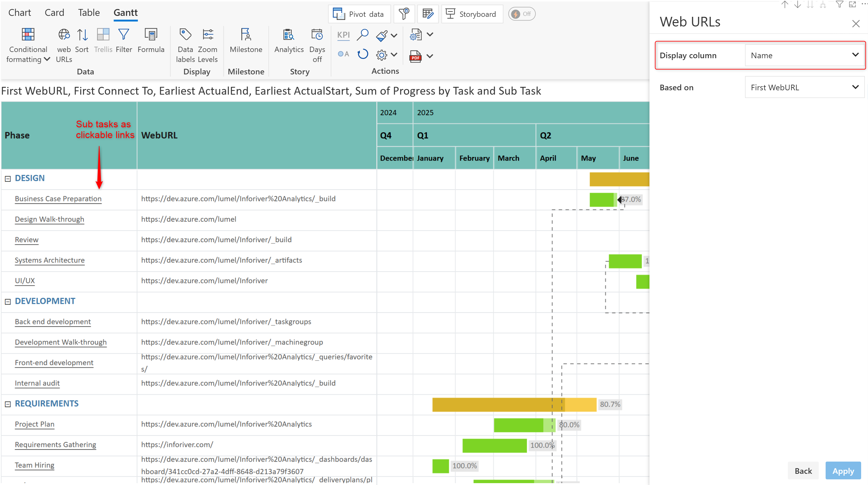Open Zoom Levels settings

click(x=208, y=45)
